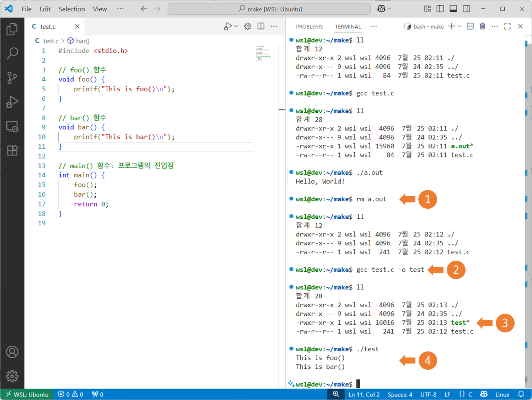Open terminal panel more actions ellipsis
The image size is (532, 400).
click(495, 26)
